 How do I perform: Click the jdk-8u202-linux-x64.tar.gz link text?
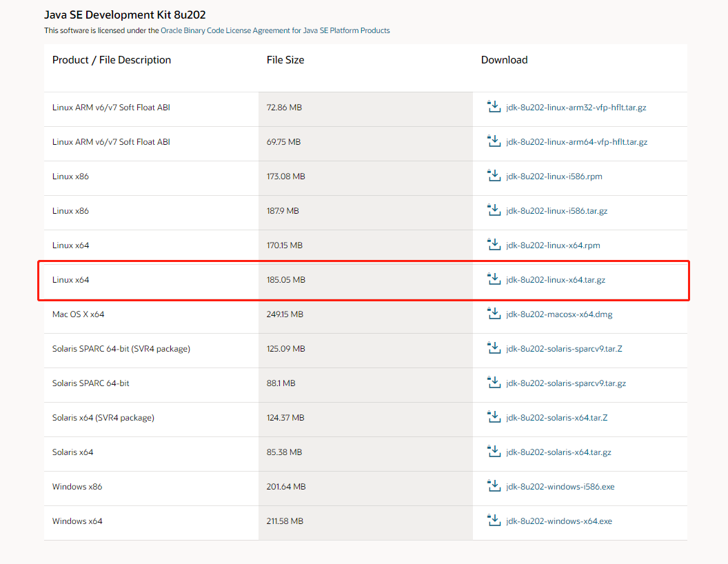coord(555,280)
